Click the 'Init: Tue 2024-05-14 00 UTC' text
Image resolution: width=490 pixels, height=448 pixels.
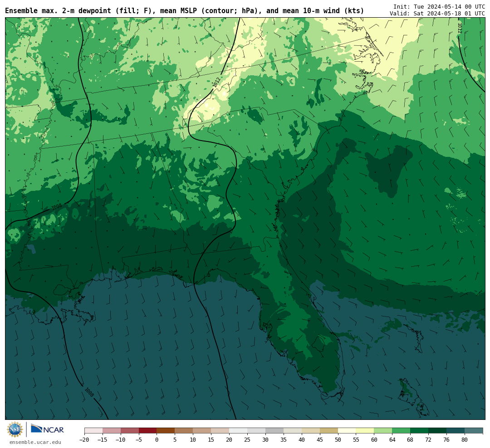[x=439, y=6]
